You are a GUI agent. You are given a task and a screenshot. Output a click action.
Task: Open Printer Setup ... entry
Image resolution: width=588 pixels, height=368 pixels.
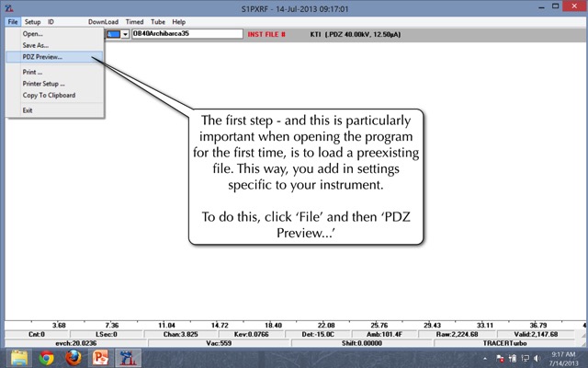(x=55, y=84)
